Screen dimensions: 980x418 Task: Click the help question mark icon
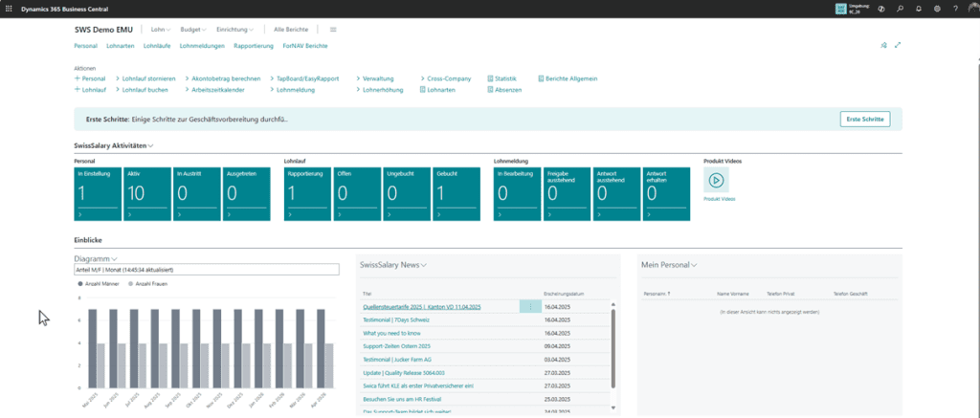(956, 8)
